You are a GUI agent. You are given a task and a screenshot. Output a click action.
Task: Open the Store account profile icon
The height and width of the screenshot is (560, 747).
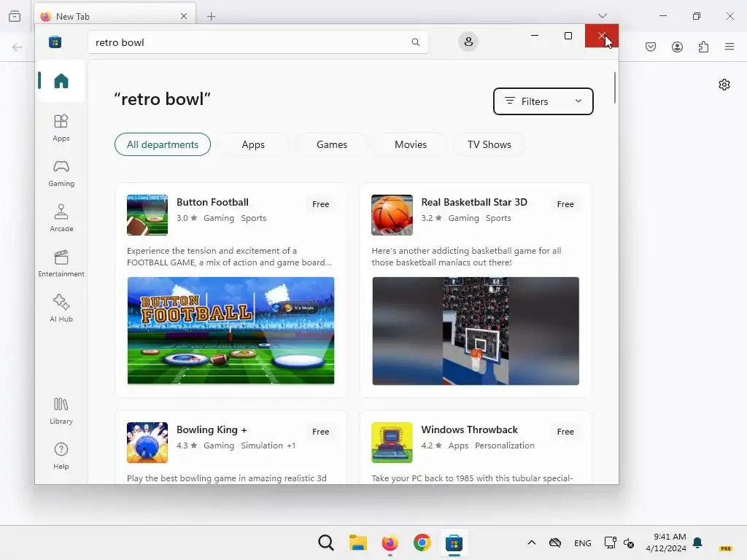click(x=468, y=42)
